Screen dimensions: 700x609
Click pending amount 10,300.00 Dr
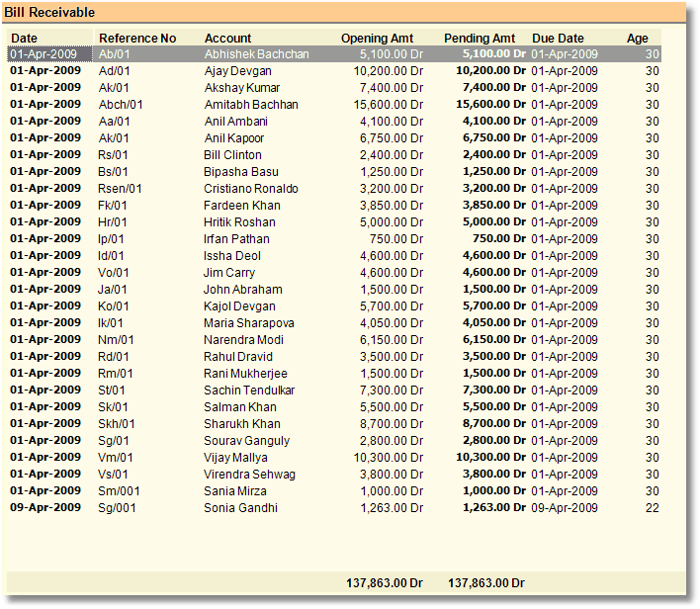[490, 457]
